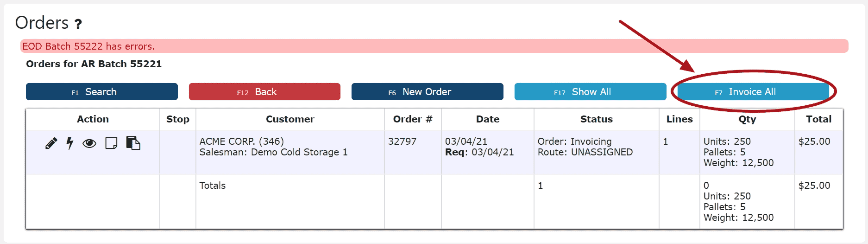
Task: Click the Show All button
Action: [590, 92]
